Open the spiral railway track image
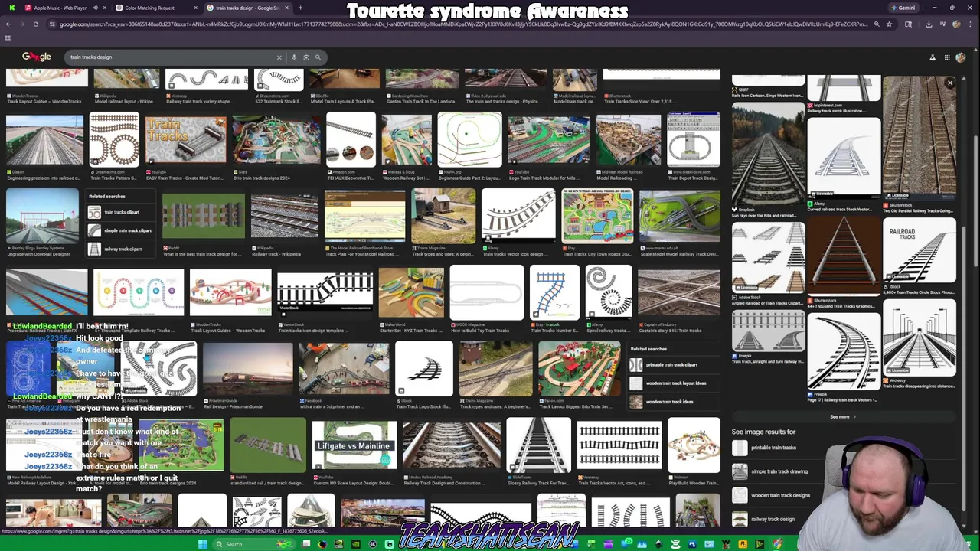980x551 pixels. (x=609, y=292)
